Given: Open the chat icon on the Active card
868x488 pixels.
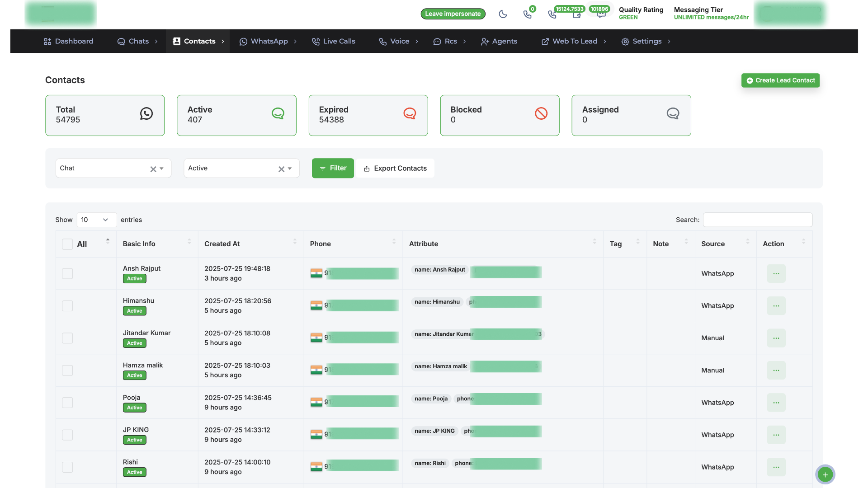Looking at the screenshot, I should (x=278, y=113).
